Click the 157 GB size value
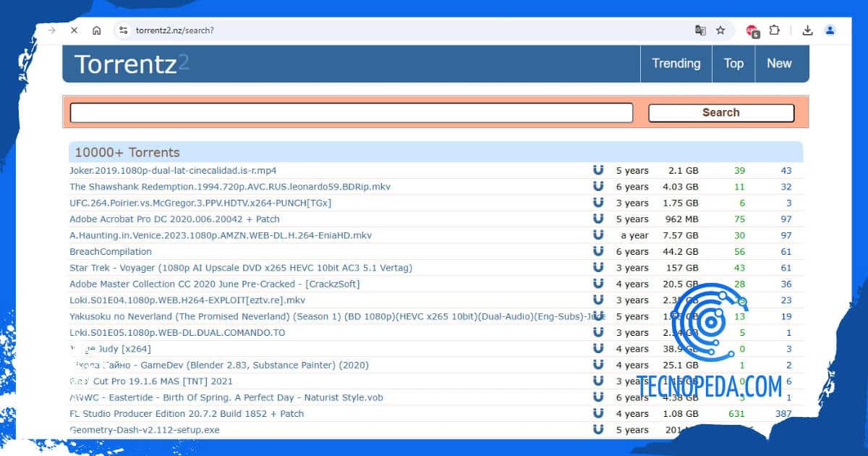This screenshot has width=868, height=456. tap(682, 268)
